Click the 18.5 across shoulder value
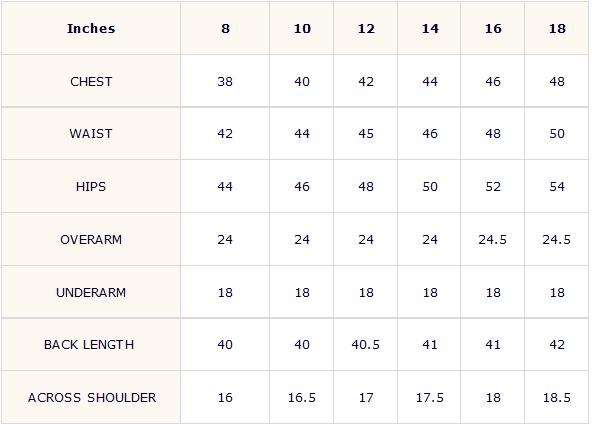592x427 pixels. coord(557,398)
